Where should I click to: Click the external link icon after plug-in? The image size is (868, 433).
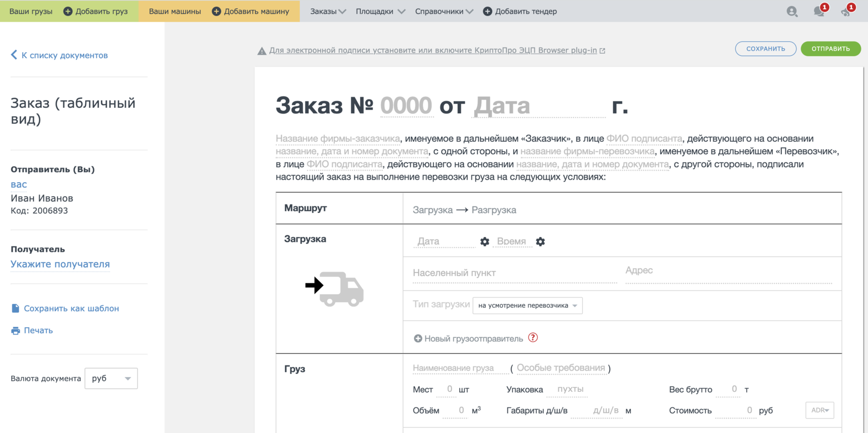click(x=602, y=51)
